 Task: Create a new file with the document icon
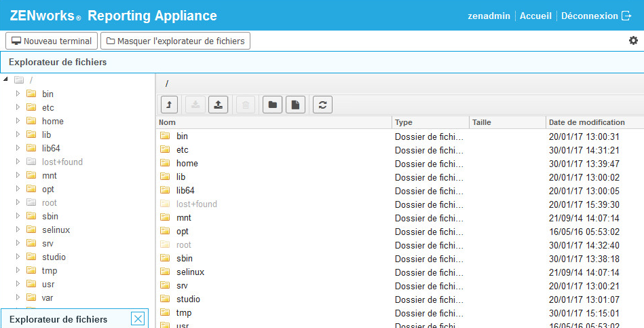point(295,105)
